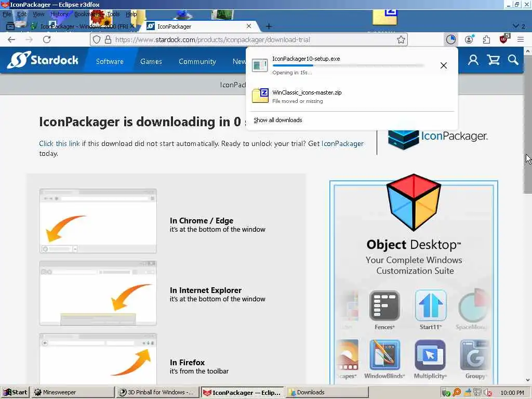Open the tracking protection shield icon
Viewport: 532px width, 399px height.
pyautogui.click(x=97, y=39)
